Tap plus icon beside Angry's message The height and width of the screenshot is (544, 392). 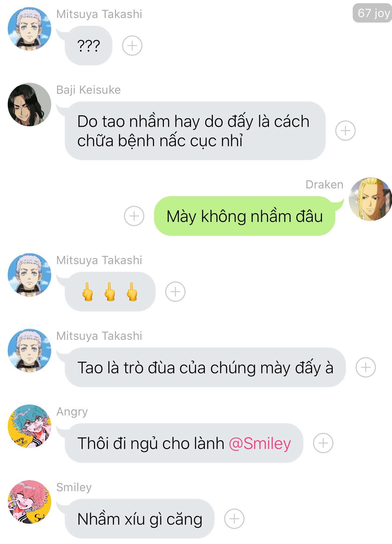323,443
